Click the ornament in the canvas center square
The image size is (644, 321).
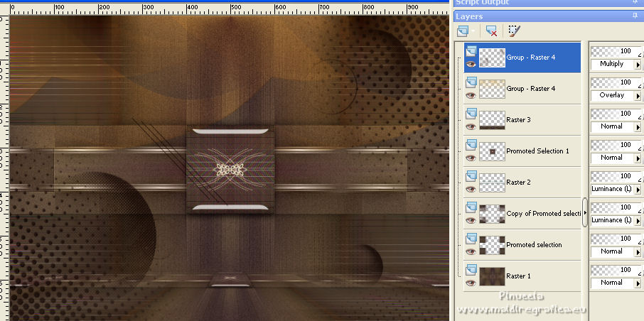230,169
